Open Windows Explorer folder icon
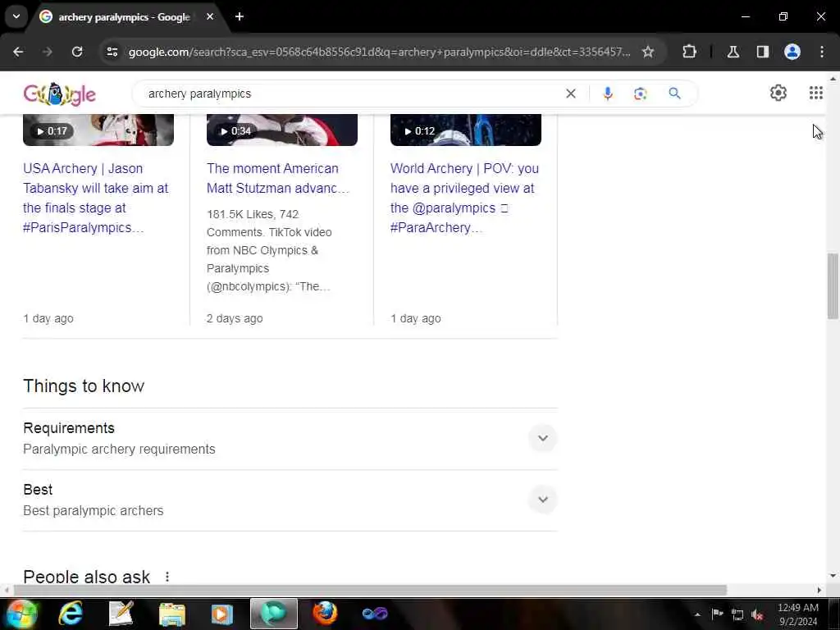The image size is (840, 630). (172, 614)
